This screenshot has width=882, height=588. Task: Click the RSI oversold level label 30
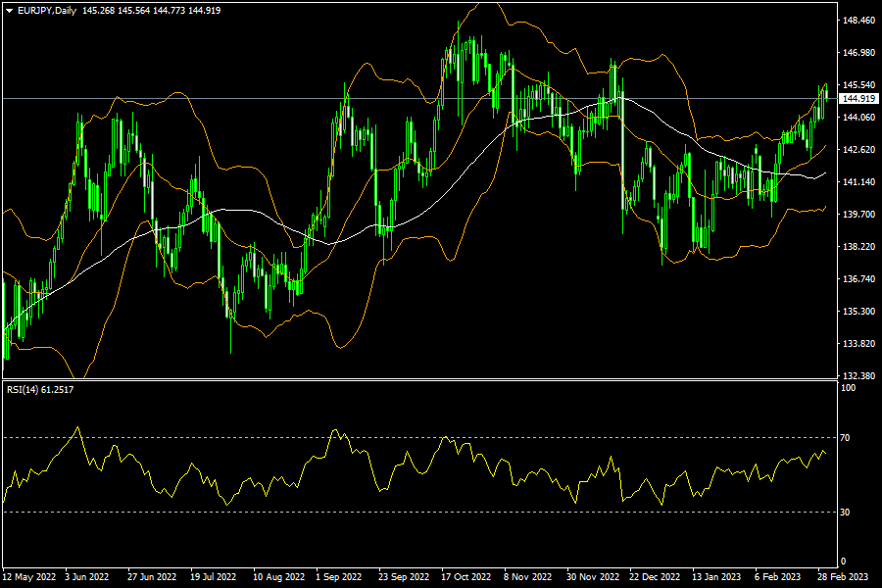845,512
